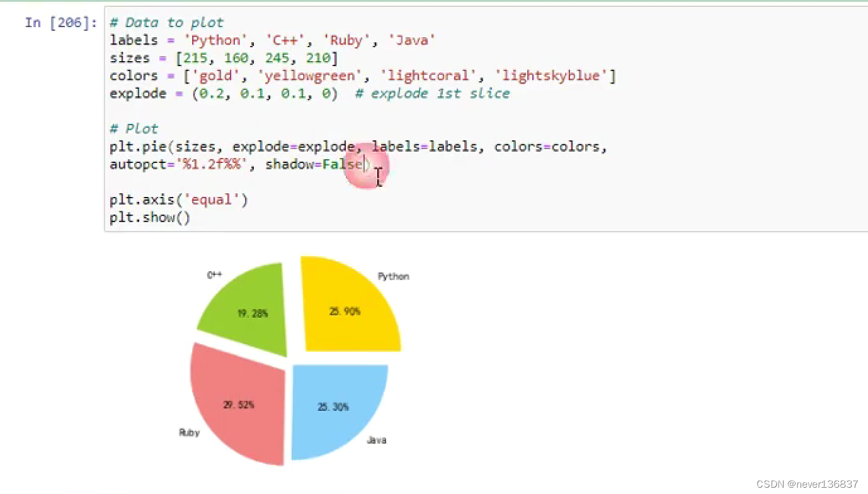868x494 pixels.
Task: Click the 'lightskyblue' string in colors
Action: pos(551,76)
